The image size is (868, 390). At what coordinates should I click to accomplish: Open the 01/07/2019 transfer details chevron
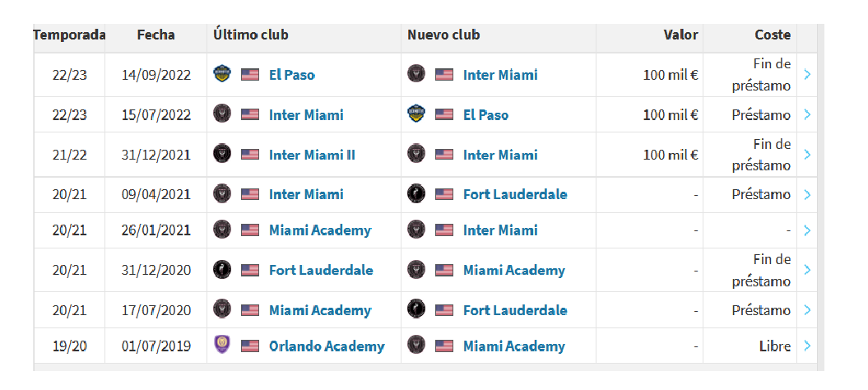[807, 346]
